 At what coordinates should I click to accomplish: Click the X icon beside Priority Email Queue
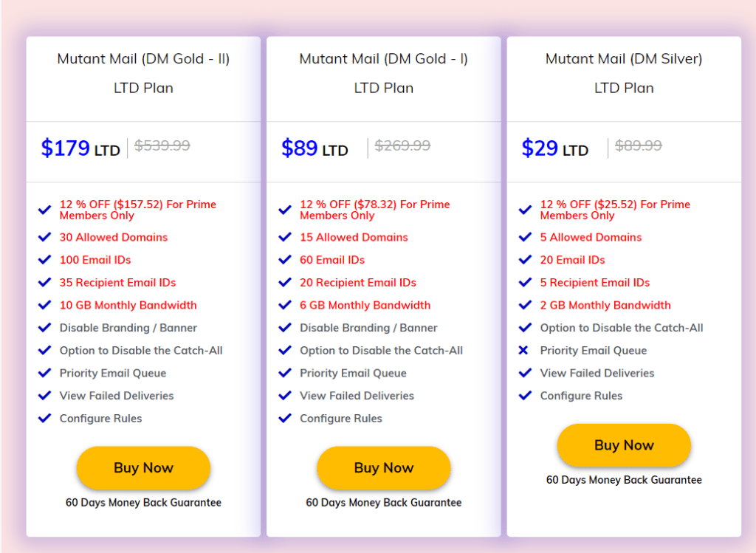point(526,351)
